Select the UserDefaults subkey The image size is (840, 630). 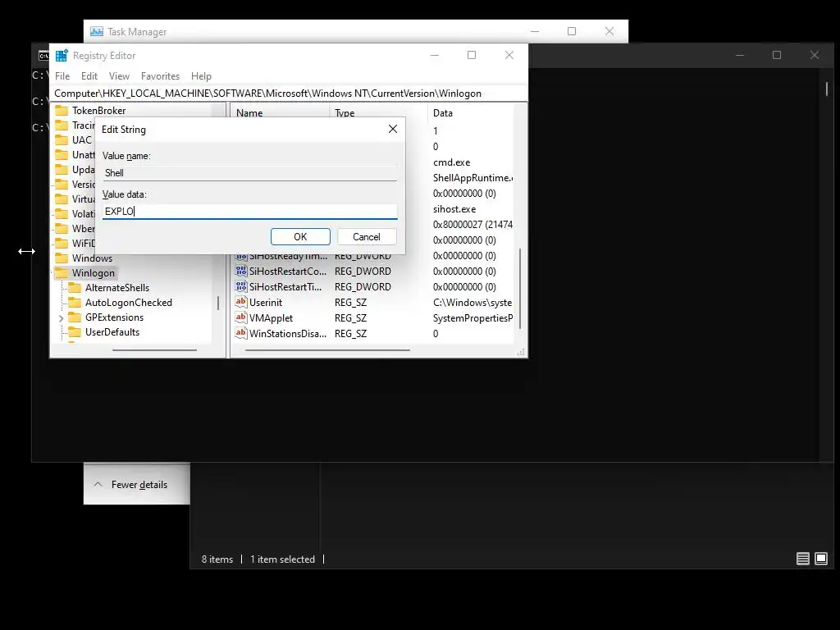112,332
